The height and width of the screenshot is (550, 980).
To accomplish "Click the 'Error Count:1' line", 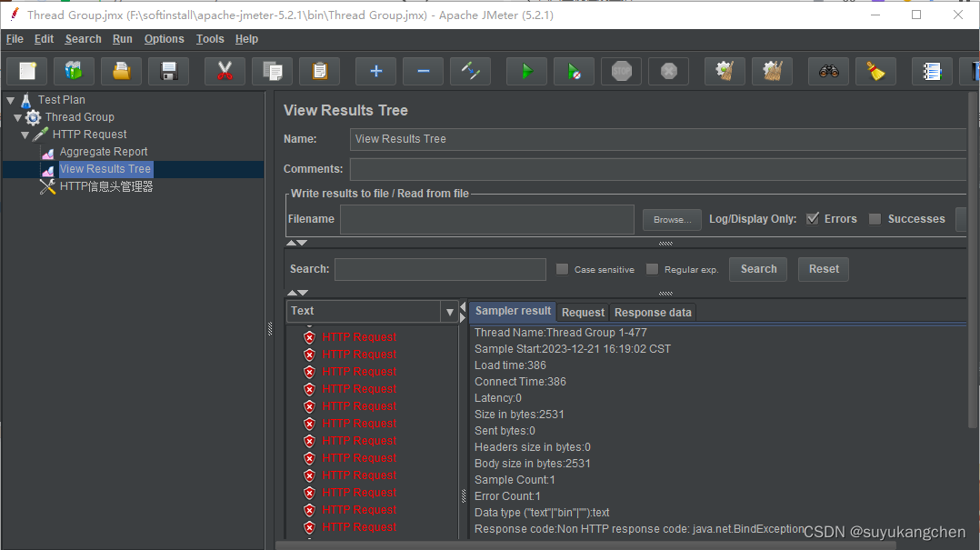I will point(507,496).
